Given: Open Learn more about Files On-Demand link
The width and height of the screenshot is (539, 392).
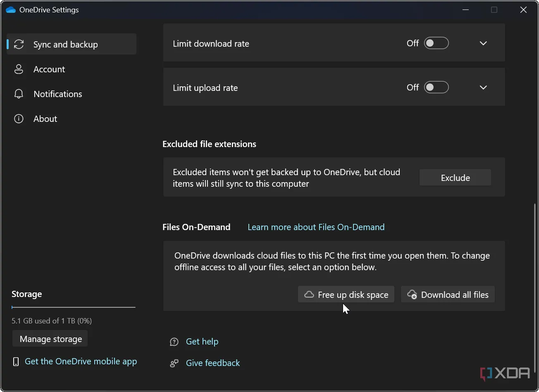Looking at the screenshot, I should coord(316,227).
